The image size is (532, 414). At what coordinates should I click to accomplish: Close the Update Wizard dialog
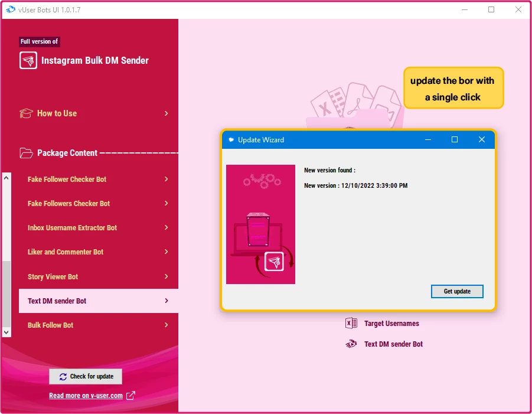tap(481, 139)
